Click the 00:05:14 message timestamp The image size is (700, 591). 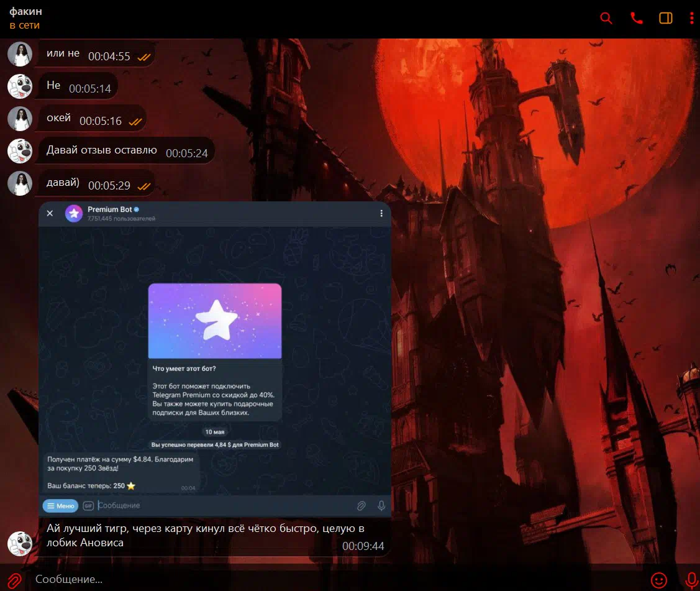(x=89, y=88)
